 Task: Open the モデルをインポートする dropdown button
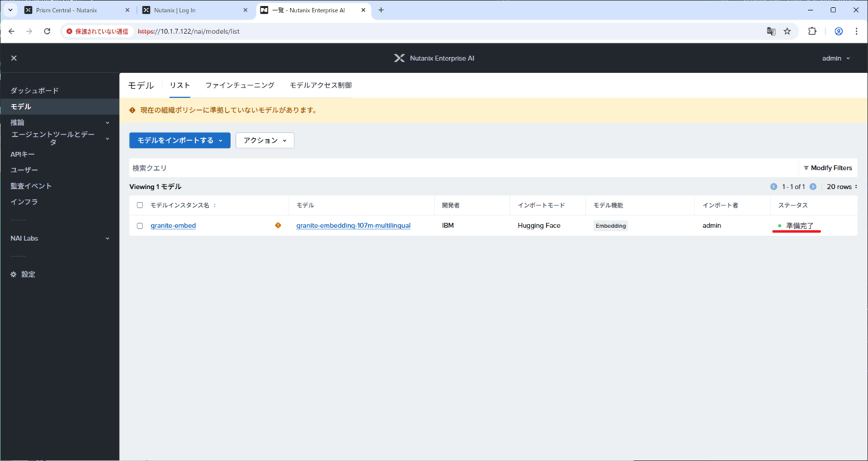(179, 140)
